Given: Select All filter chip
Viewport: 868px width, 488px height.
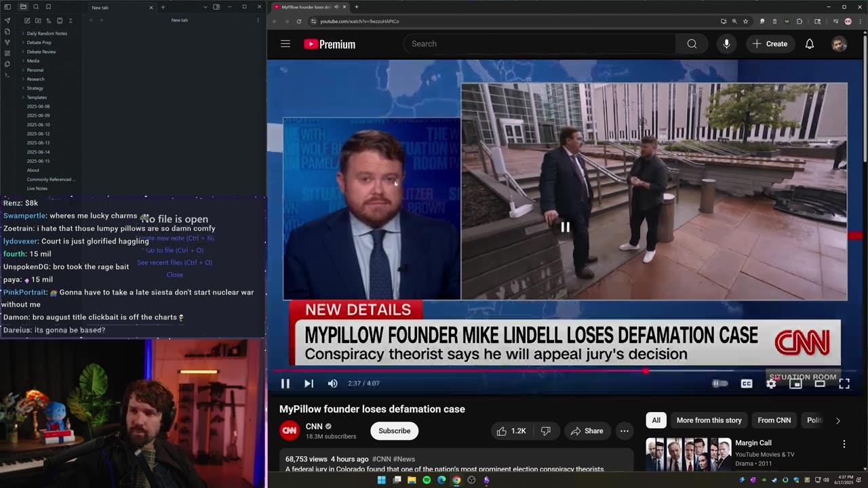Looking at the screenshot, I should (656, 420).
